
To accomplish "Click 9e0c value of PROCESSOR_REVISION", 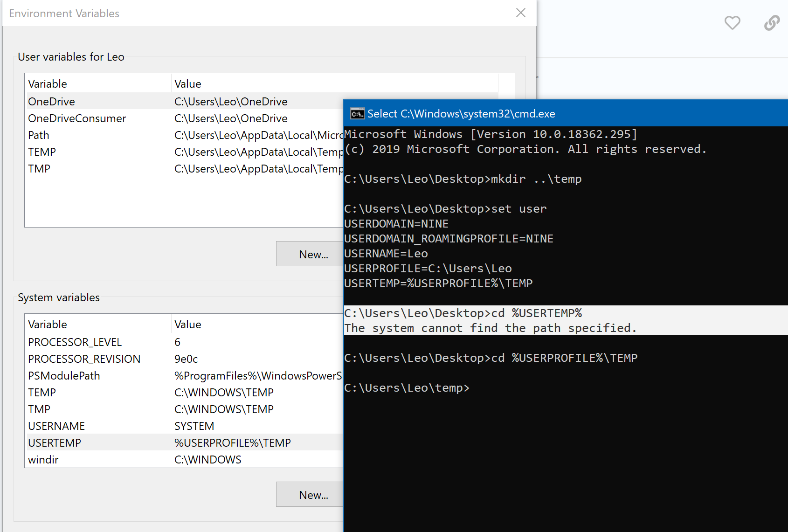I will (186, 359).
